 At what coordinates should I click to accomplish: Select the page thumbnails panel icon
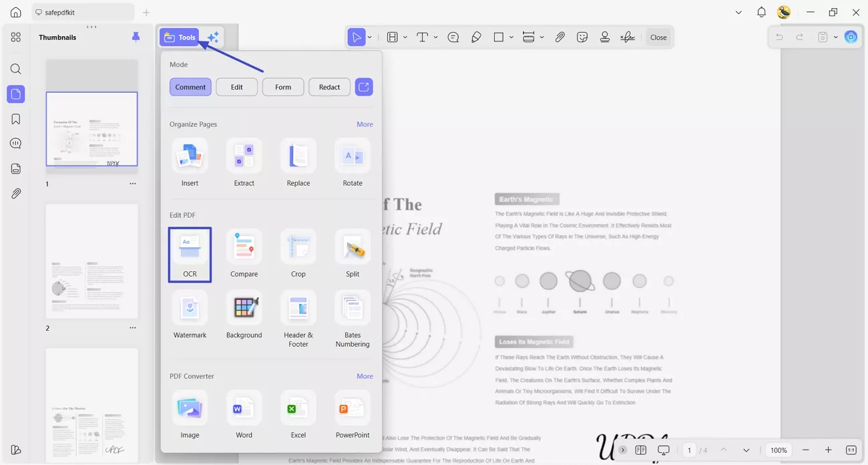pyautogui.click(x=16, y=94)
